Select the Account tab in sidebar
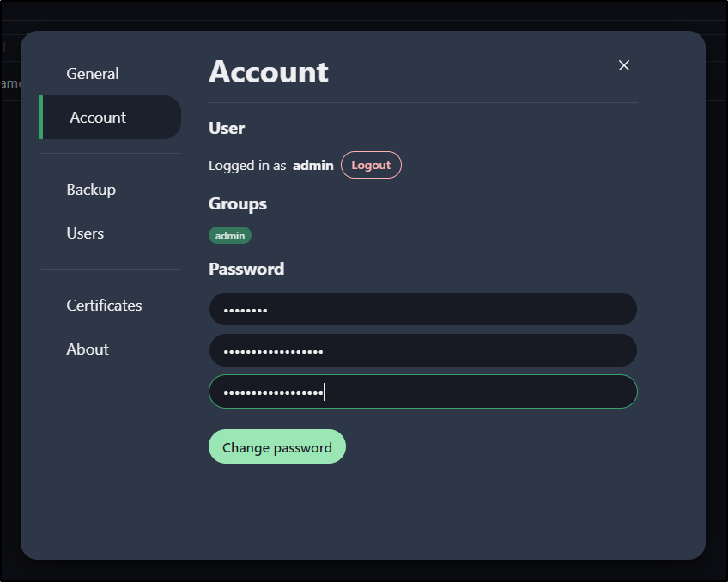Image resolution: width=728 pixels, height=582 pixels. click(x=111, y=117)
